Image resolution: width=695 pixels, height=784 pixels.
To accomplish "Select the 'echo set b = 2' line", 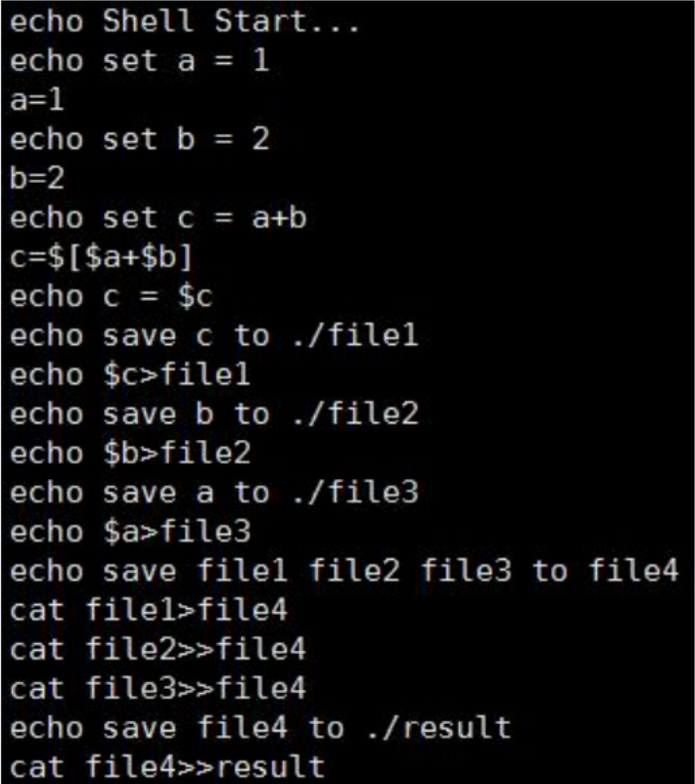I will 140,139.
